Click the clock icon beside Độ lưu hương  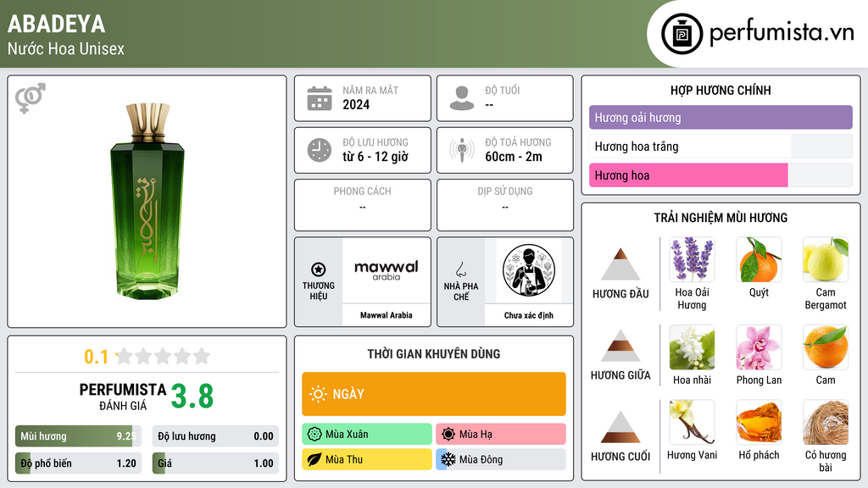click(320, 150)
